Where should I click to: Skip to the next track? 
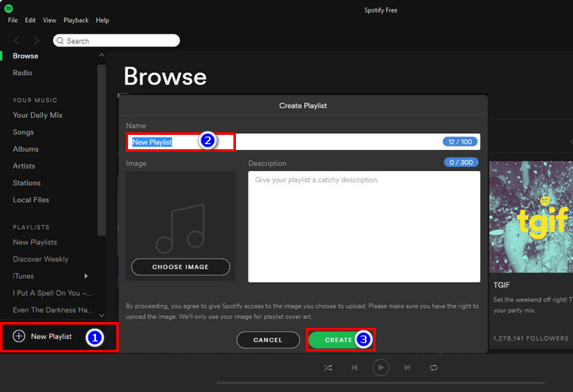pyautogui.click(x=407, y=368)
